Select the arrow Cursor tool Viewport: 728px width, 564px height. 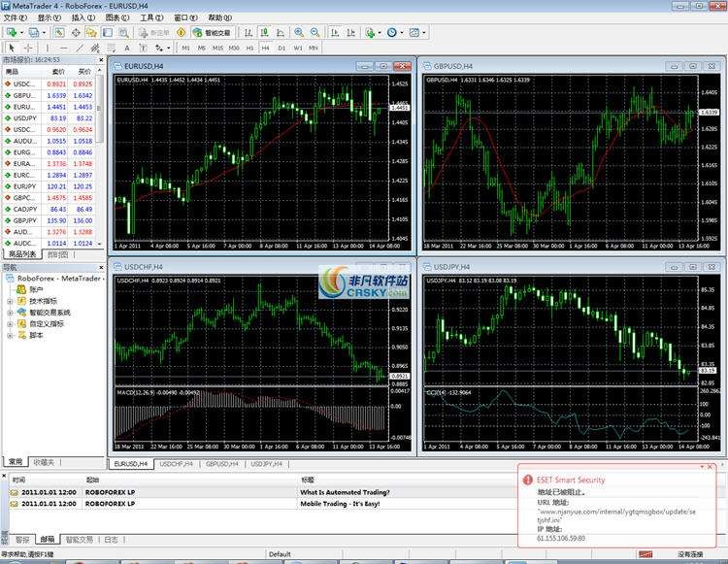pos(12,48)
